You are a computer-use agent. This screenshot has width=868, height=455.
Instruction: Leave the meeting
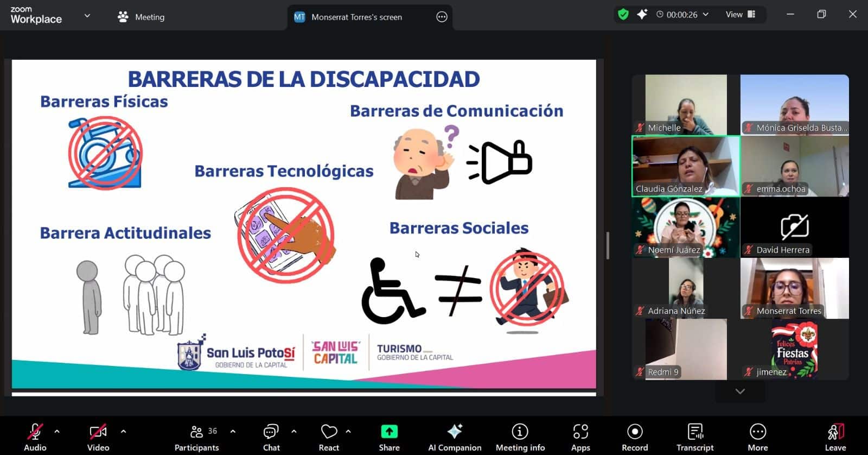pyautogui.click(x=835, y=438)
